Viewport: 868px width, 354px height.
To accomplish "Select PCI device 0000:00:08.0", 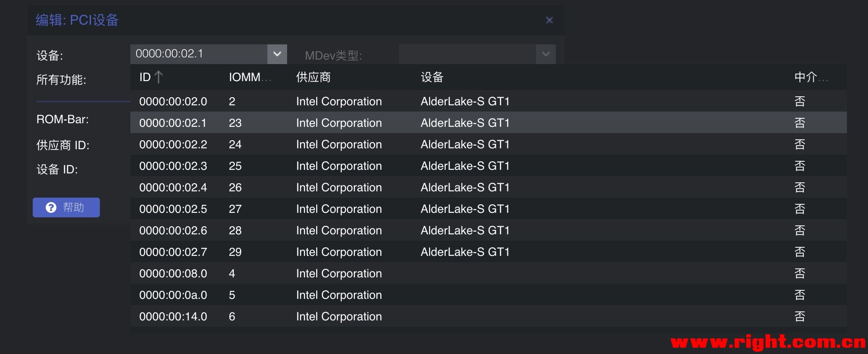I will click(x=173, y=273).
